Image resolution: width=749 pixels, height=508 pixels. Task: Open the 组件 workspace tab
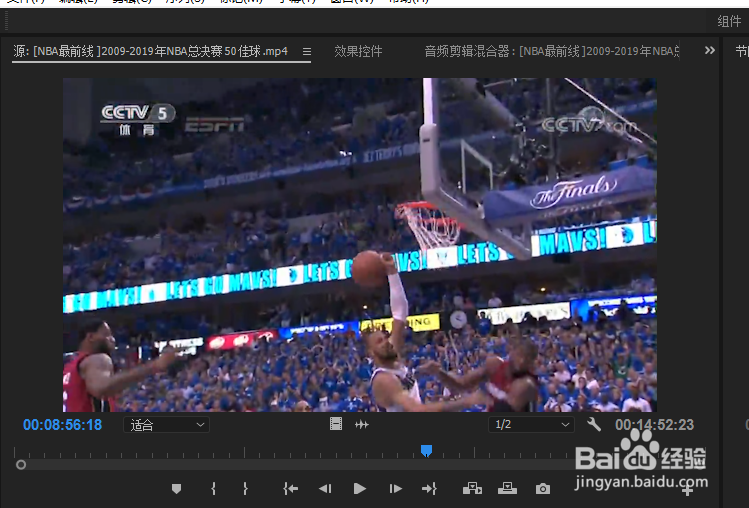[729, 21]
